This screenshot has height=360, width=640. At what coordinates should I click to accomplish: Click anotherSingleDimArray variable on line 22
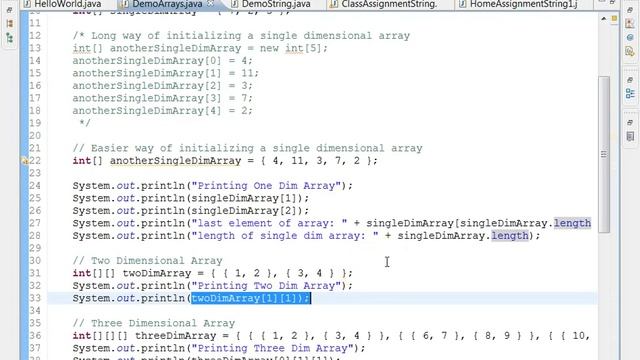176,161
